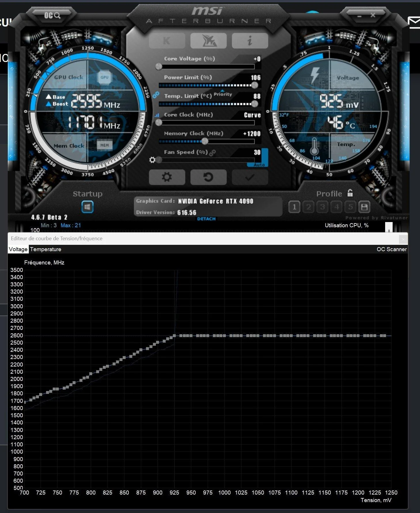Click the driver version 616.56 text
Screen dimensions: 420x513
click(187, 213)
